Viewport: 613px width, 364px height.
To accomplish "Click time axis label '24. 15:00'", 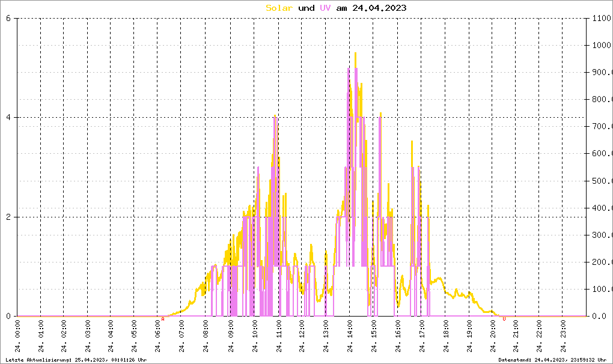I will point(374,336).
